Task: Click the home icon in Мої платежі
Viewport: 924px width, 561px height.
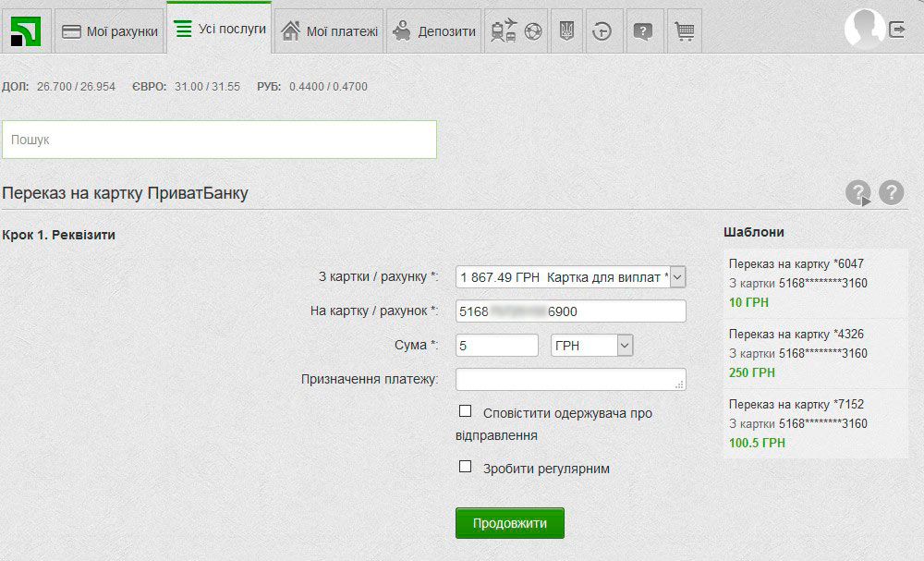Action: [290, 30]
